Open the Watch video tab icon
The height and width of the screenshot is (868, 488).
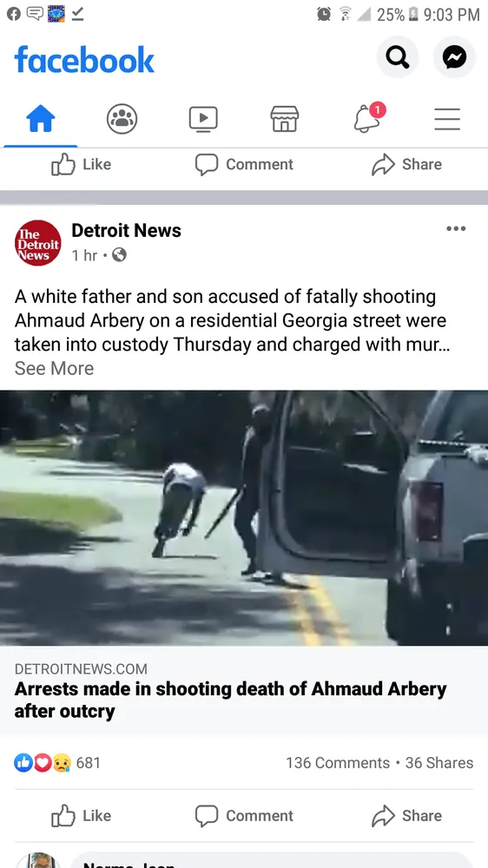[203, 119]
